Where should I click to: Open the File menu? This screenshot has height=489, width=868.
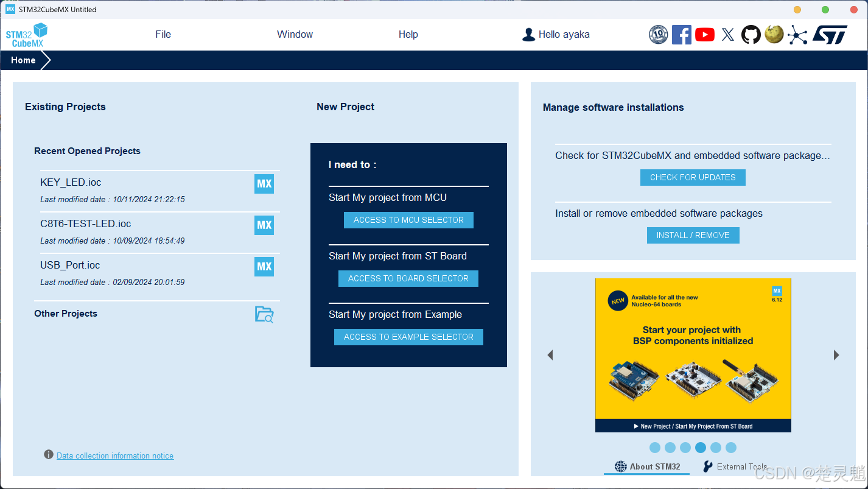[x=163, y=35]
